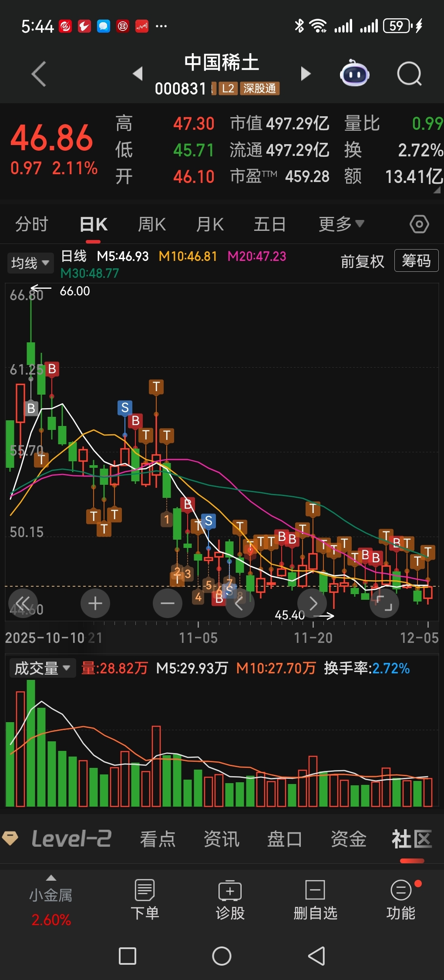Image resolution: width=444 pixels, height=980 pixels.
Task: Open chart settings hexagon icon
Action: coord(419,224)
